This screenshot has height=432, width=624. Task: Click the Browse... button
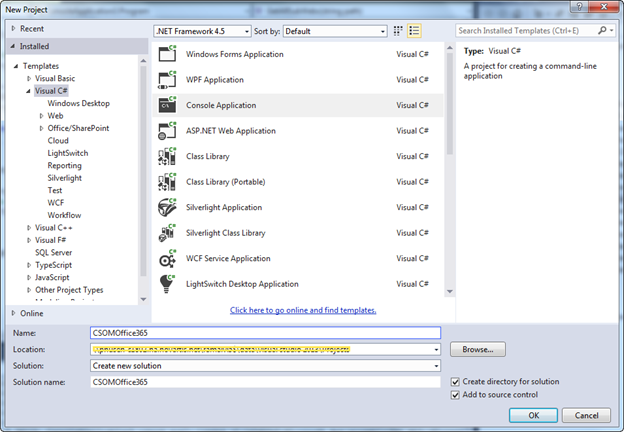478,349
